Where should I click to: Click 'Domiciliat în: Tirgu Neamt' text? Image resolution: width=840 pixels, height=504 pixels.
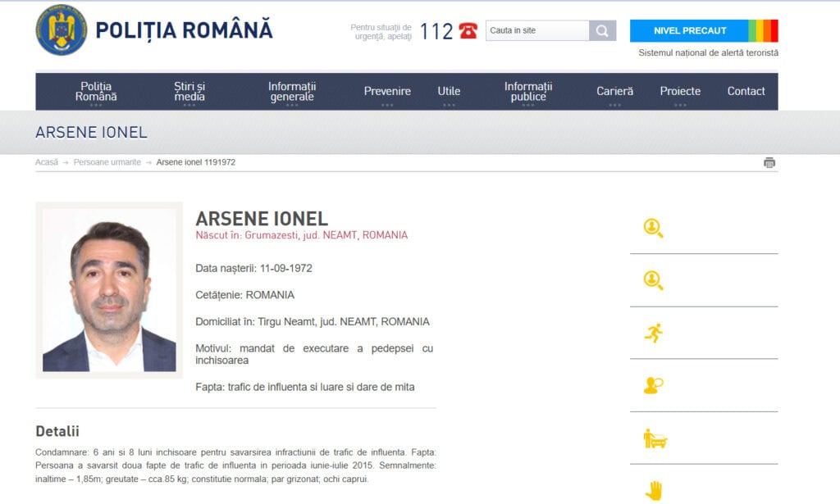tap(313, 322)
